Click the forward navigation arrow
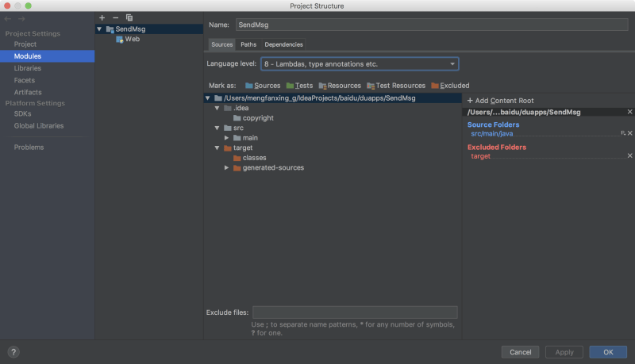This screenshot has height=364, width=635. click(21, 19)
